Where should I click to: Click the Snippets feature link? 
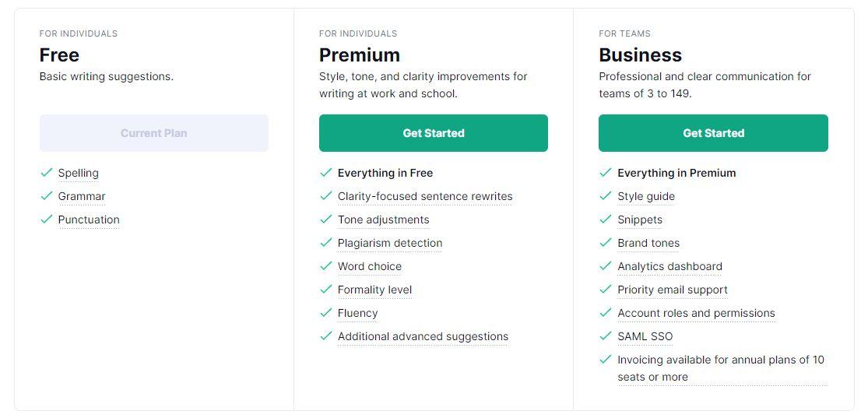tap(639, 220)
